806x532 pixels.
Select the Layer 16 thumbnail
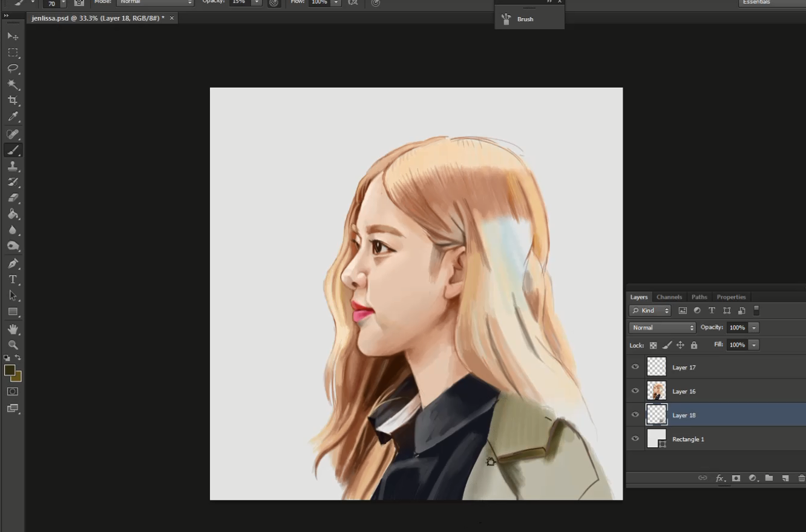tap(657, 391)
